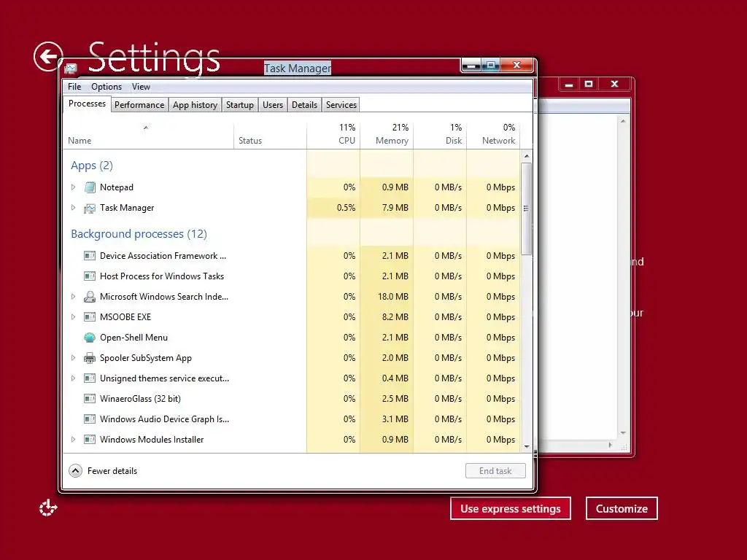The height and width of the screenshot is (560, 747).
Task: Select Host Process for Windows Tasks row
Action: 292,276
